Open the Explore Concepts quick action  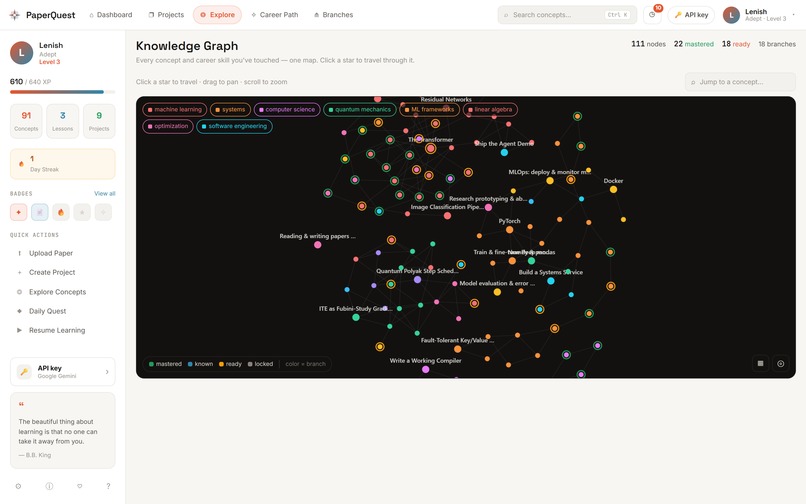point(63,292)
